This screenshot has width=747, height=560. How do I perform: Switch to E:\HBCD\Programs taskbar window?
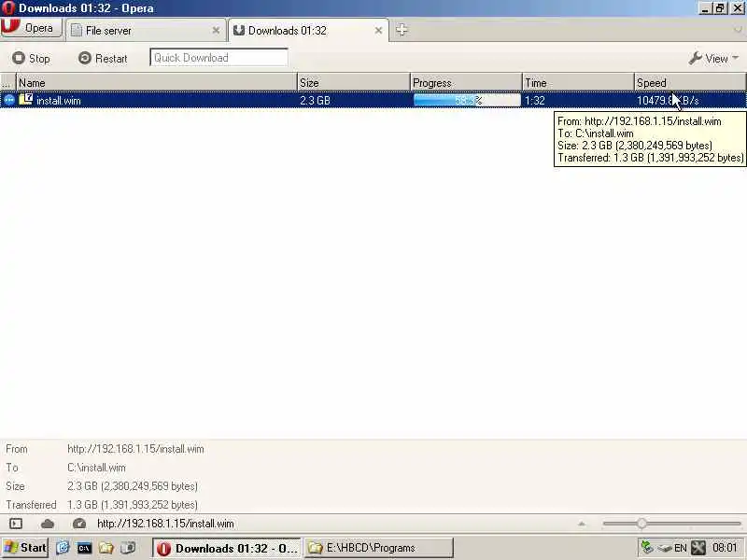tap(379, 548)
